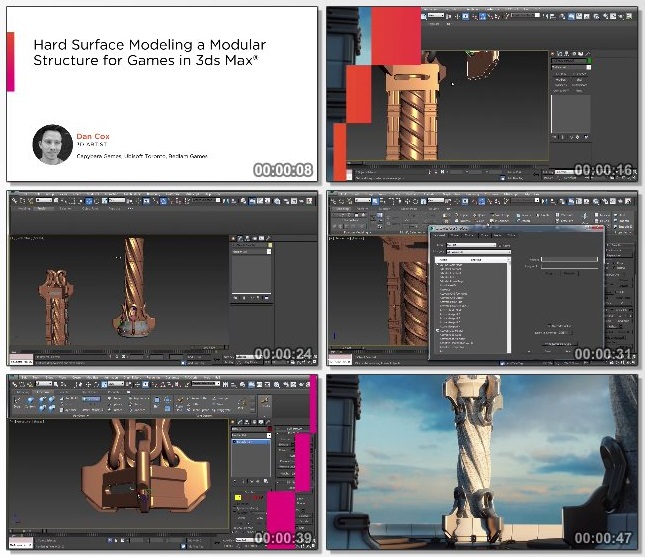Viewport: 645px width, 557px height.
Task: Click the author name Dan Cox
Action: 93,136
